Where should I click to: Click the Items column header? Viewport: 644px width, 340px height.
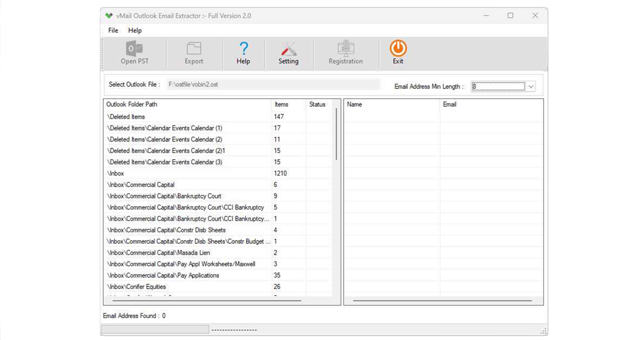[x=289, y=105]
